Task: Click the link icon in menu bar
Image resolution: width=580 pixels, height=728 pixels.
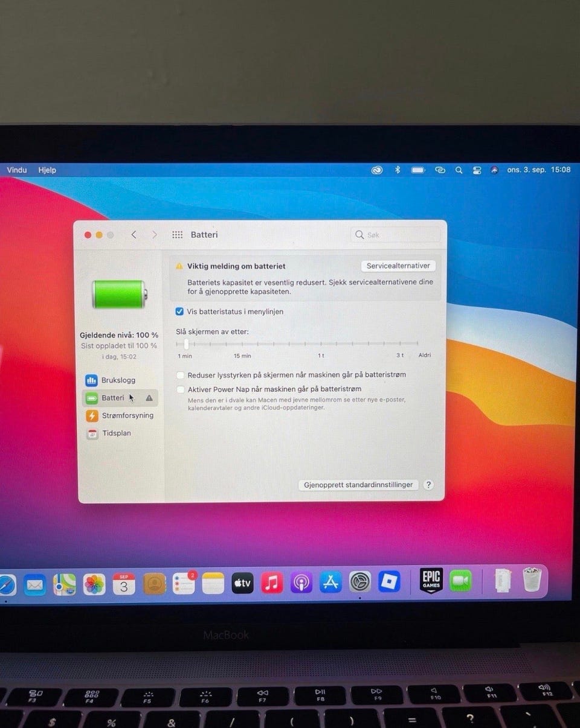Action: point(440,170)
